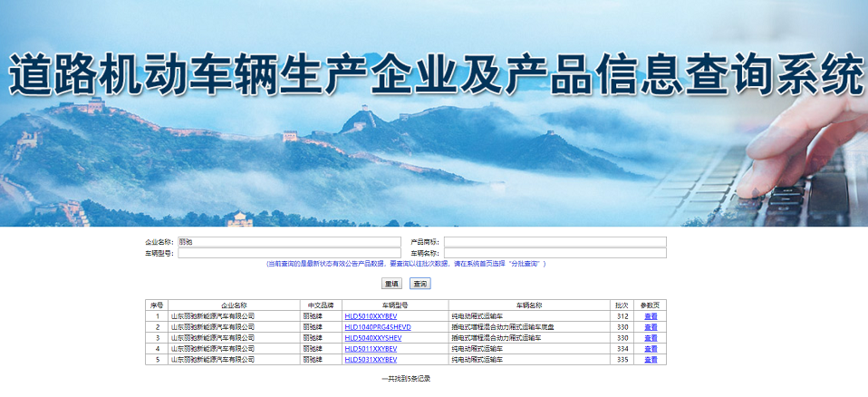Focus the 车辆名称 input field
The image size is (868, 397).
click(555, 253)
